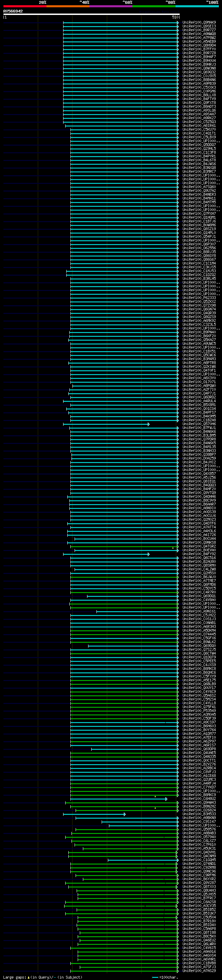Select hit label UniRef100_B9R7Z7
The width and height of the screenshot is (222, 980).
click(199, 30)
